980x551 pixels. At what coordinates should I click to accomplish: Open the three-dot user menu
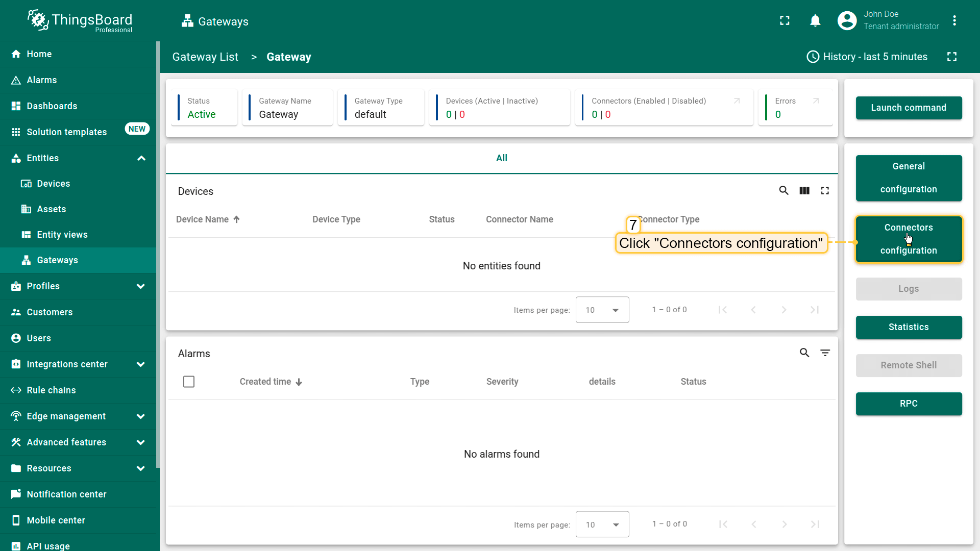tap(954, 21)
